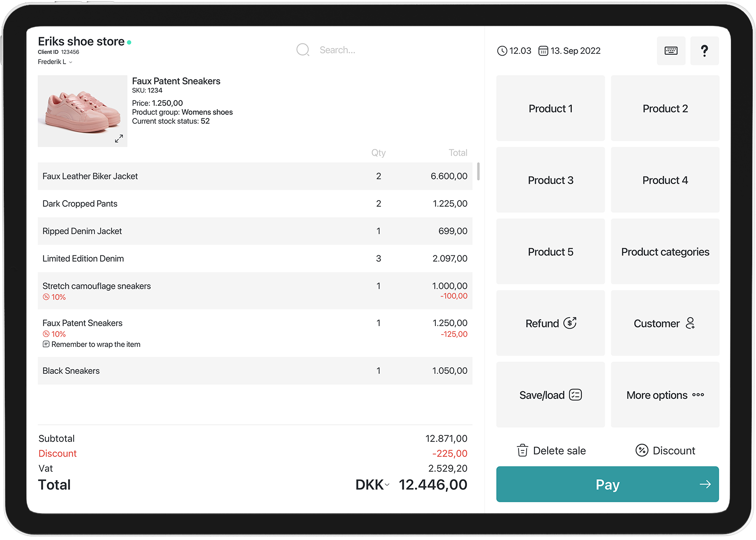Open the DKK currency dropdown

(x=373, y=485)
